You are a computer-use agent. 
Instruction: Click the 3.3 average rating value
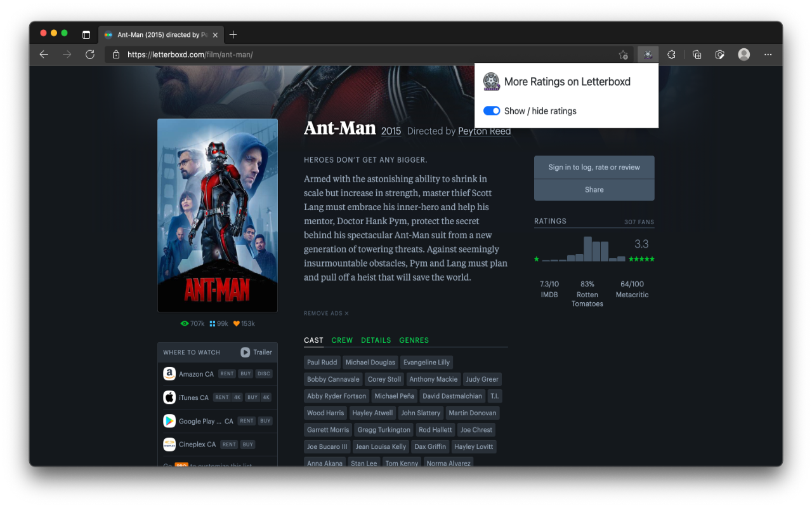point(641,244)
